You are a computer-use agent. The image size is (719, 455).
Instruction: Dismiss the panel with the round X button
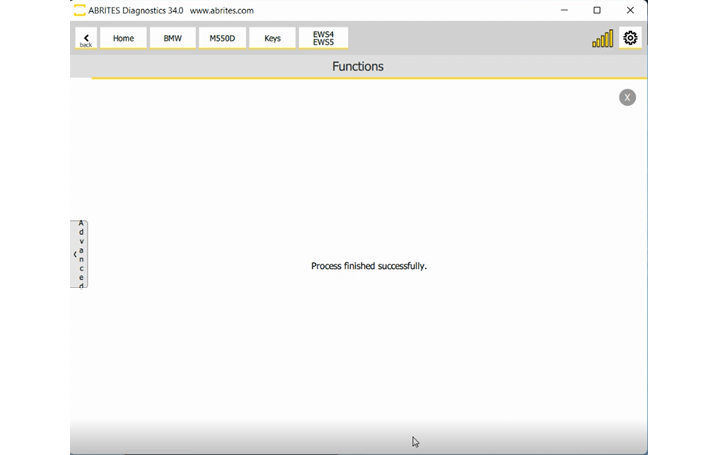click(x=627, y=97)
